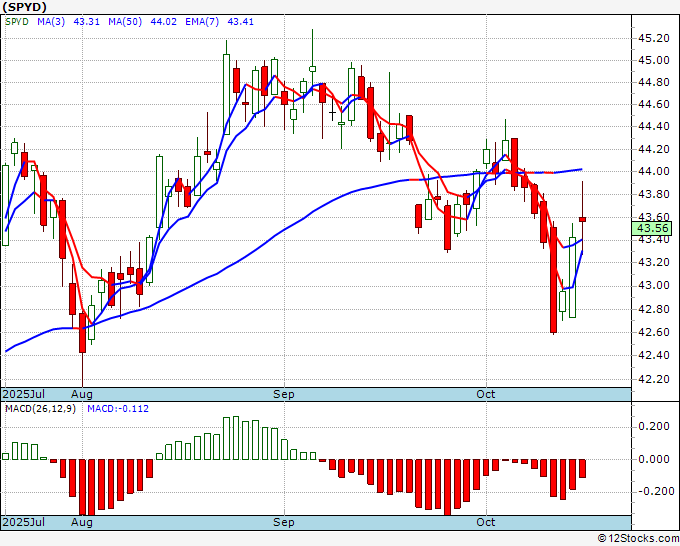Click the current price tag 43.56
This screenshot has width=680, height=546.
652,228
